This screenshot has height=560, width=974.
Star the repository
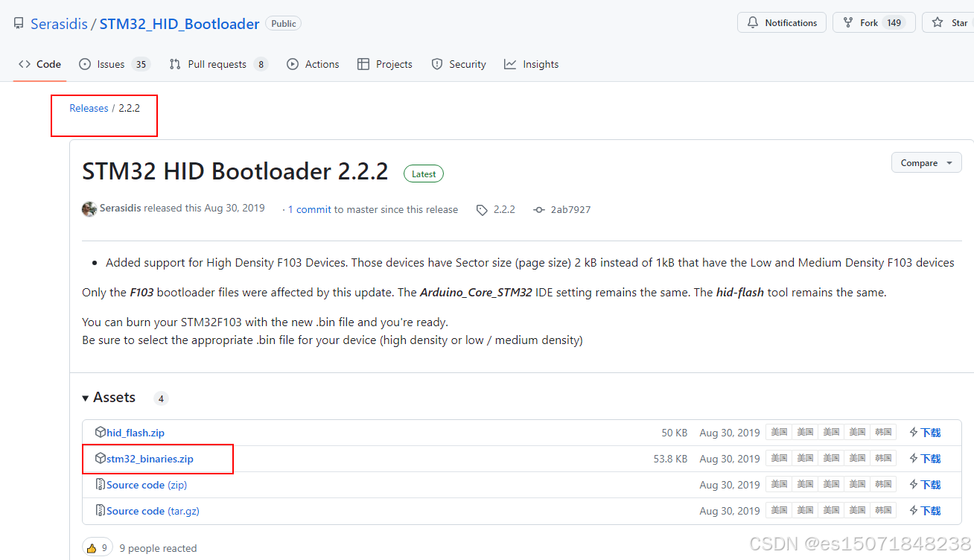tap(949, 23)
